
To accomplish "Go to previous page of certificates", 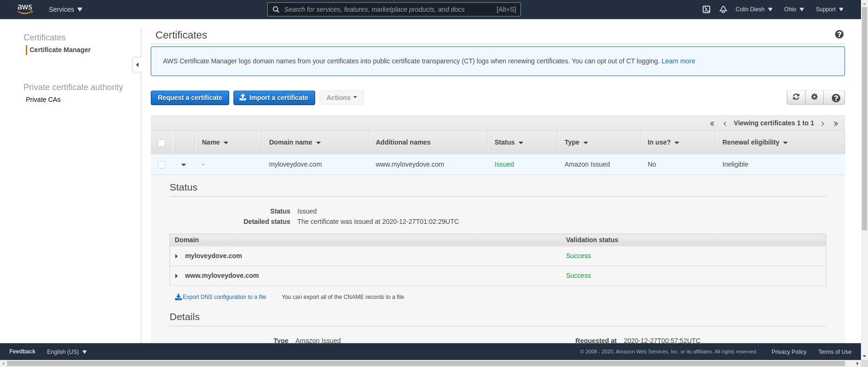I will 725,123.
